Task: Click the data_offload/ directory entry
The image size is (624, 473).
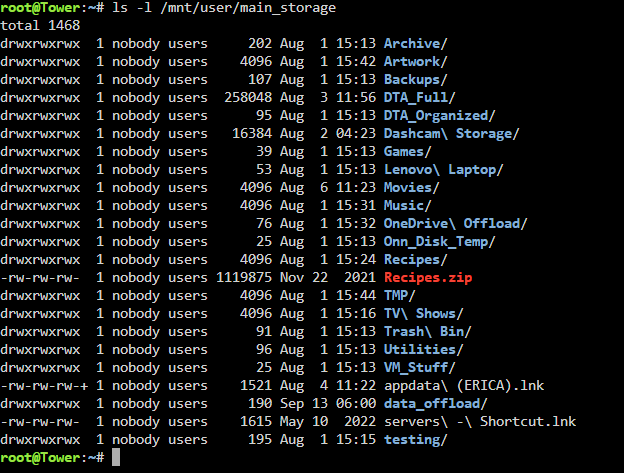Action: (435, 404)
